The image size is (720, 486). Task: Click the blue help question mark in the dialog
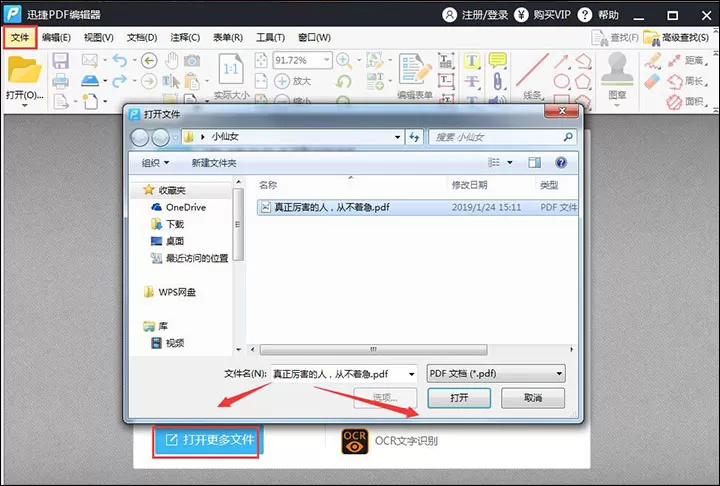561,163
